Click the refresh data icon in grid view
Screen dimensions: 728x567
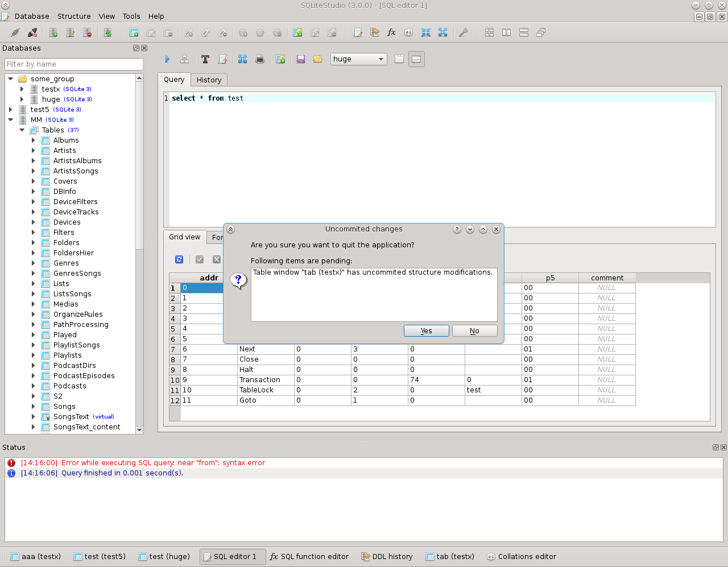pyautogui.click(x=179, y=259)
